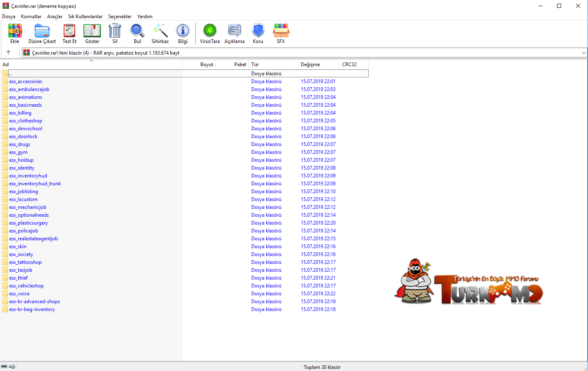Sort by the CRC32 column header
588x371 pixels.
tap(354, 65)
